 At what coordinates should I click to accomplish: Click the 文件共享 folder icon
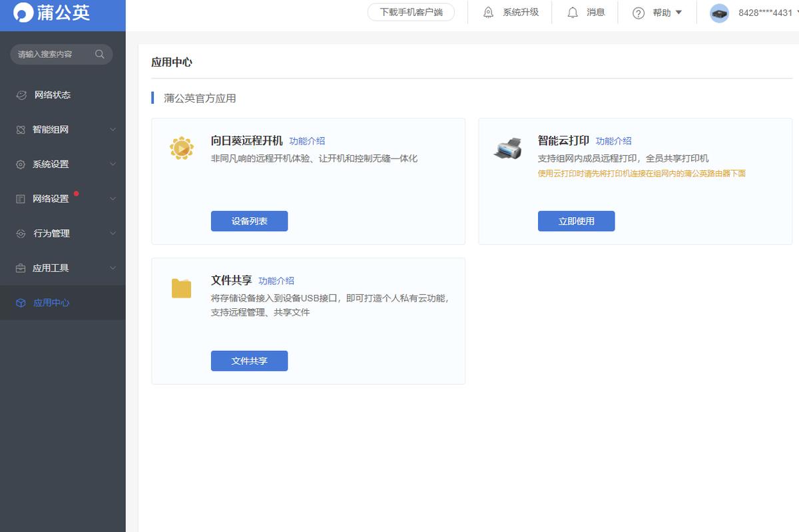180,288
